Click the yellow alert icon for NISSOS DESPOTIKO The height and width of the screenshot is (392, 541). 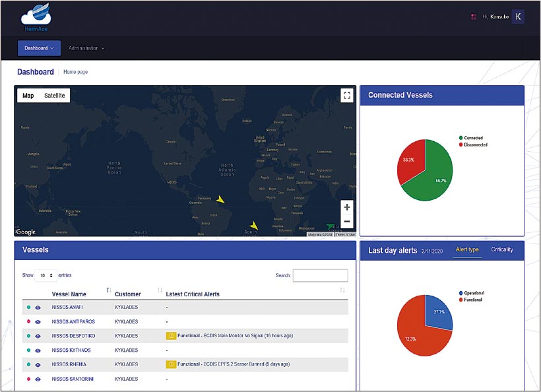pos(171,336)
